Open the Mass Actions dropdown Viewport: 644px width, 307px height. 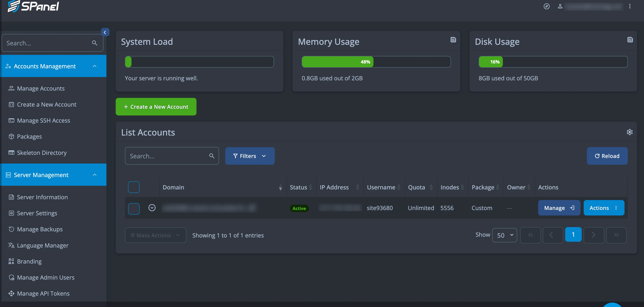coord(155,235)
